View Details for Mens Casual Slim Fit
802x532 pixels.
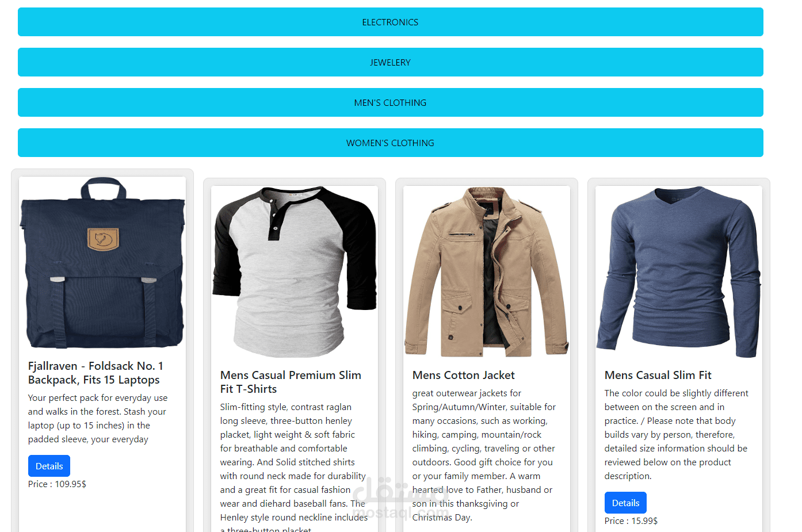(x=625, y=503)
